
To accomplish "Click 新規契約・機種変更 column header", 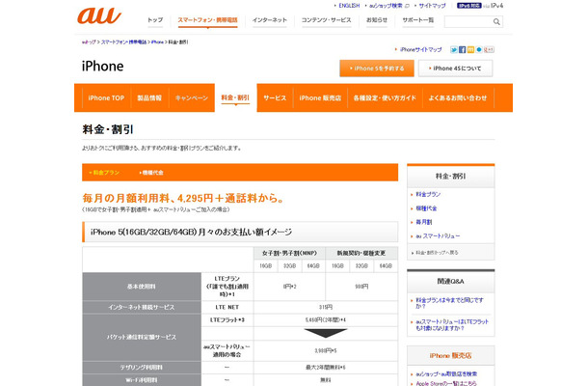I will click(x=361, y=253).
